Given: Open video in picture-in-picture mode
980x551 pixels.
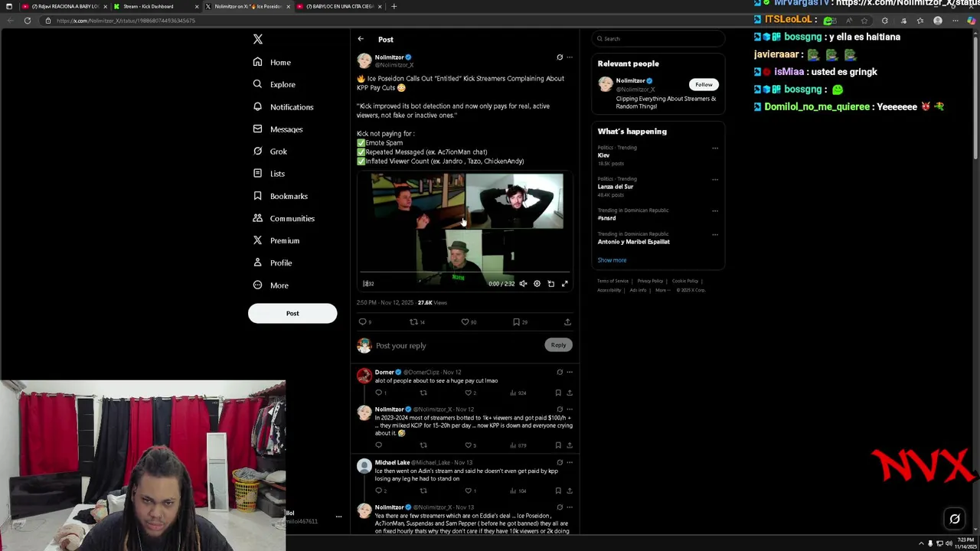Looking at the screenshot, I should (x=550, y=284).
